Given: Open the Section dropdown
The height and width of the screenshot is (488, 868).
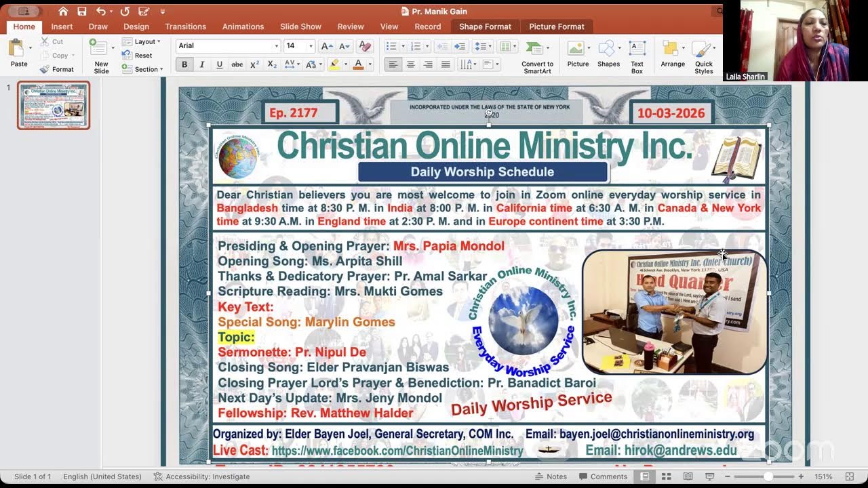Looking at the screenshot, I should 142,69.
